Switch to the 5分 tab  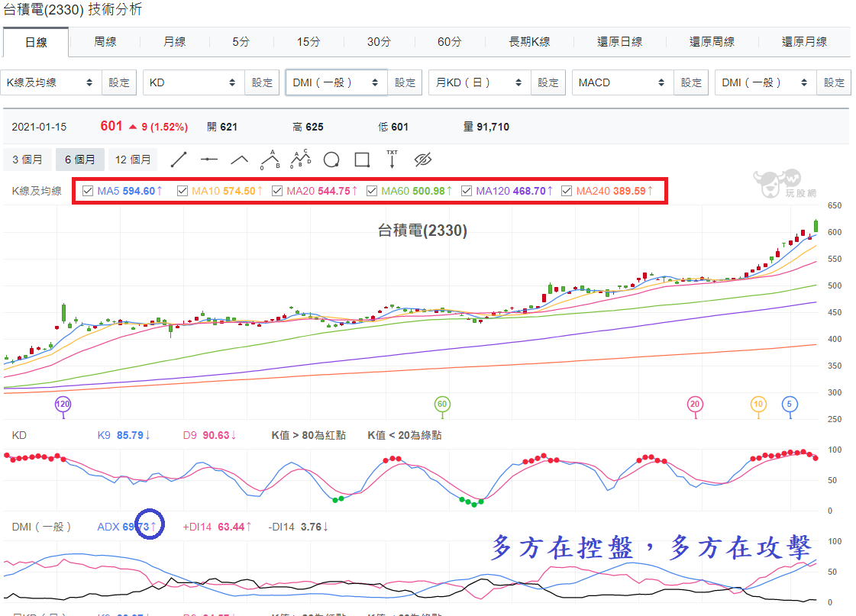pyautogui.click(x=241, y=42)
